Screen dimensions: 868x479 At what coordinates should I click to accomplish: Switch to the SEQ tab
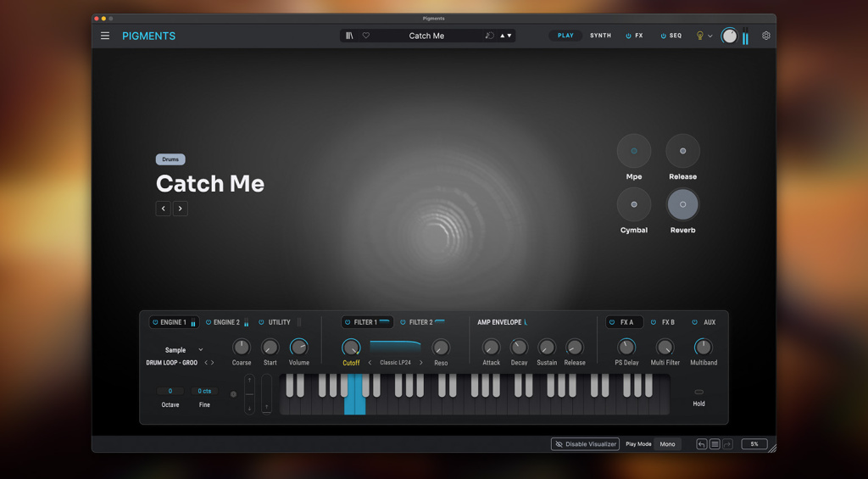(675, 36)
